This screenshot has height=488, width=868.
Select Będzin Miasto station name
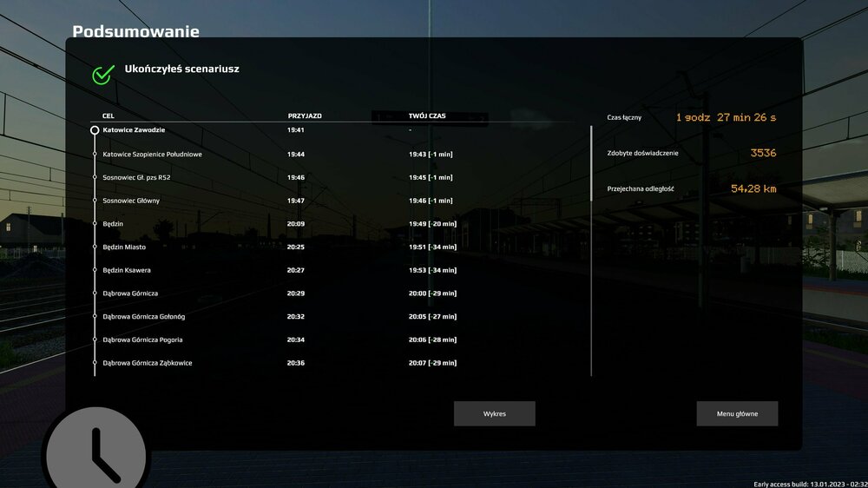coord(124,247)
